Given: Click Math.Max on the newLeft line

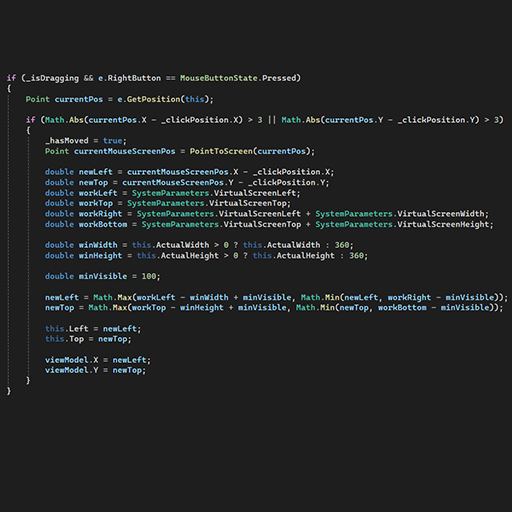Looking at the screenshot, I should [112, 297].
